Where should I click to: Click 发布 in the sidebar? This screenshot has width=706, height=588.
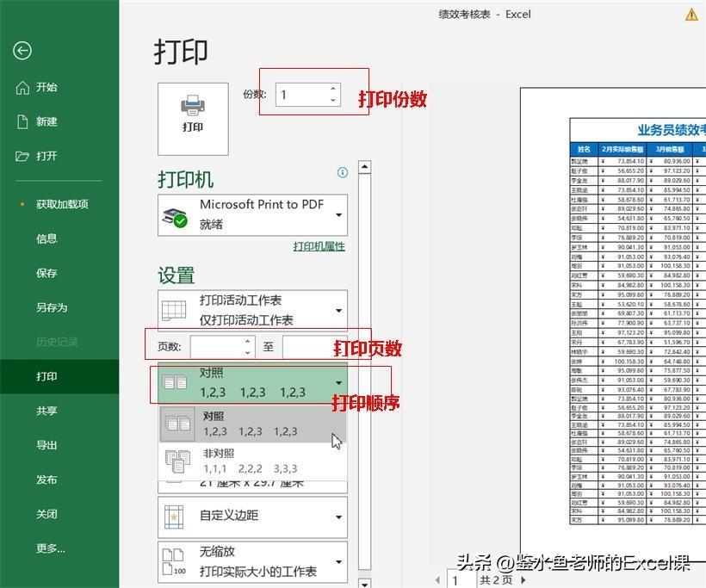click(x=46, y=480)
